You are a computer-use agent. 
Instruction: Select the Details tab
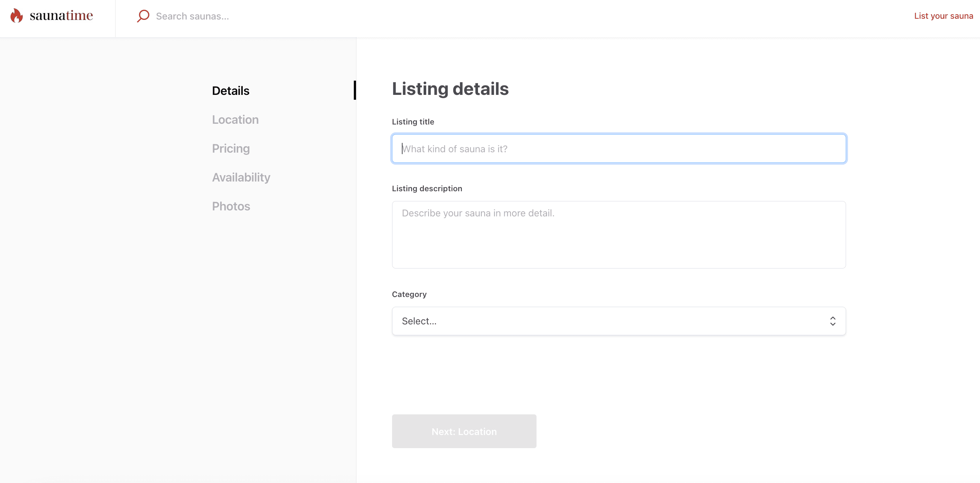click(x=230, y=91)
